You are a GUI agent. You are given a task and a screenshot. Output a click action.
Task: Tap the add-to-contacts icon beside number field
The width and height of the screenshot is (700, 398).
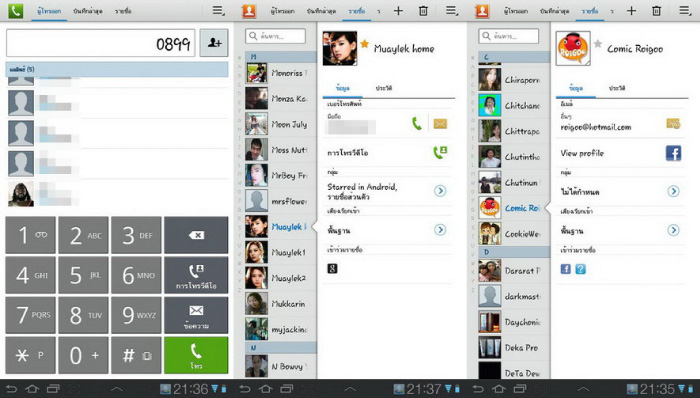pos(214,43)
